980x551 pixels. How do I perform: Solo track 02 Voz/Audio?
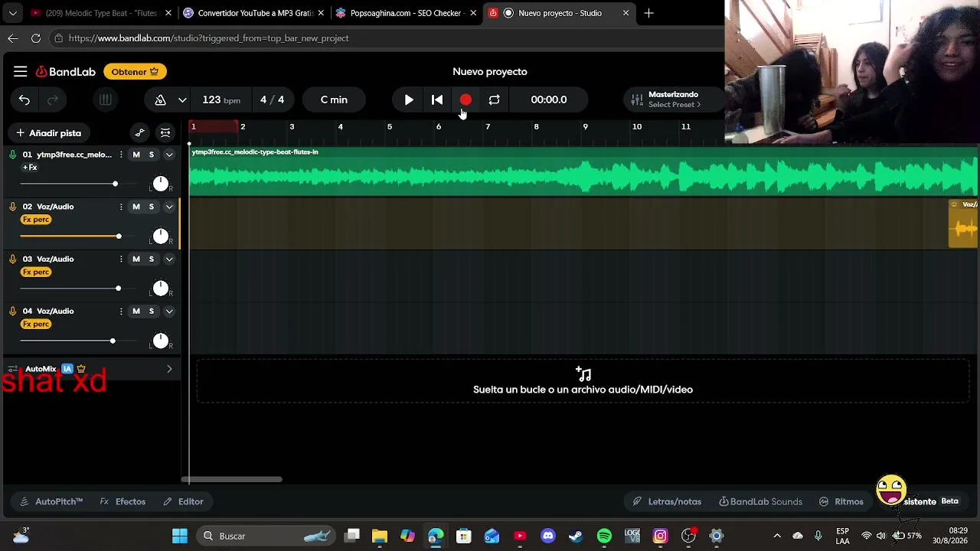click(x=152, y=207)
